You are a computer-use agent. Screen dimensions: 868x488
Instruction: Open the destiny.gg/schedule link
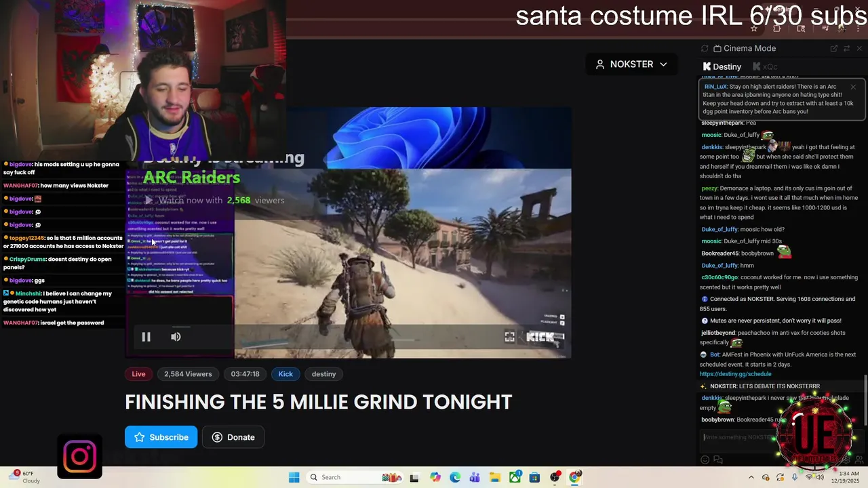pos(736,373)
